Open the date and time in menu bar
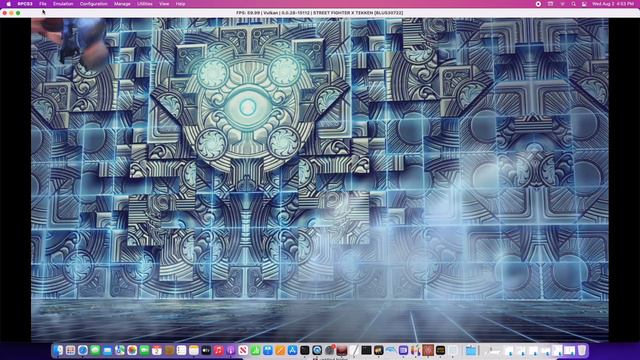 coord(613,4)
